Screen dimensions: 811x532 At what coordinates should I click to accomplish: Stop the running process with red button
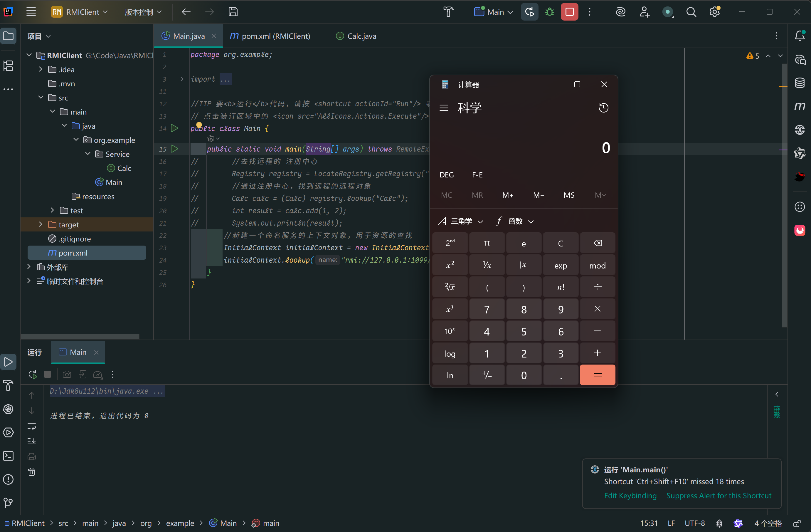(x=569, y=12)
